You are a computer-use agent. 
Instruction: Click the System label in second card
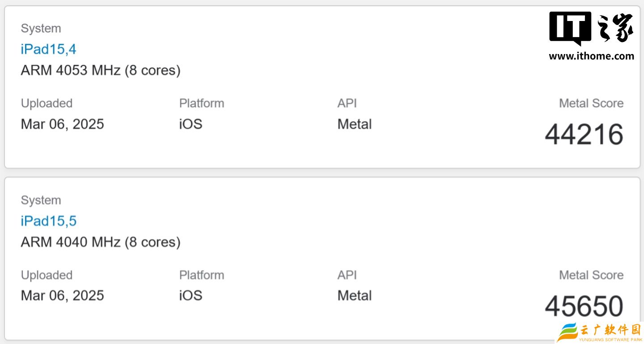click(41, 200)
